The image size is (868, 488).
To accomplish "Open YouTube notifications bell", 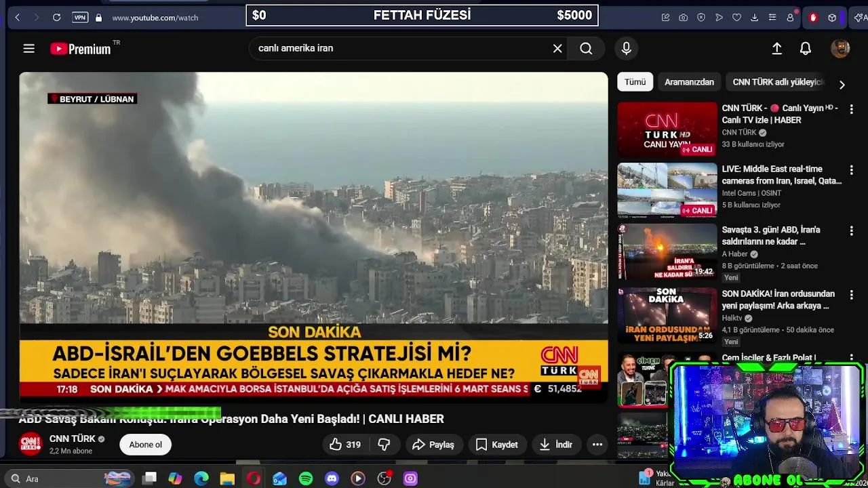I will click(x=806, y=48).
